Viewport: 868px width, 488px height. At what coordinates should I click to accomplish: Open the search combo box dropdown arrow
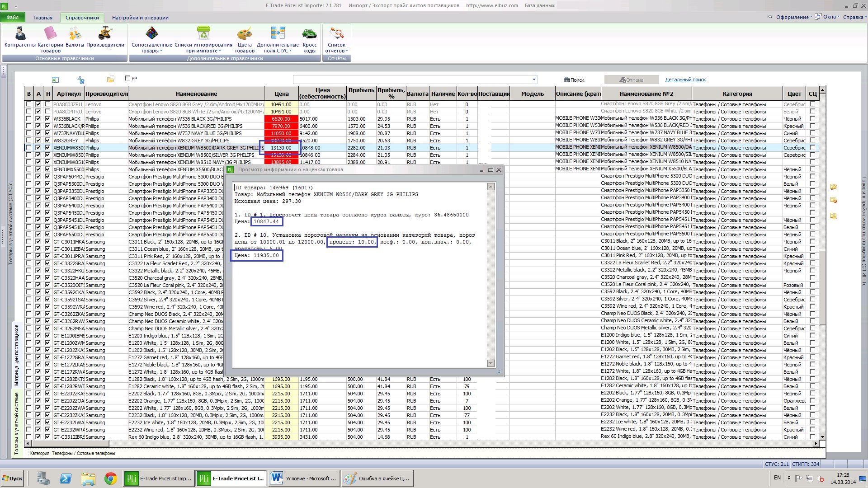[x=534, y=80]
